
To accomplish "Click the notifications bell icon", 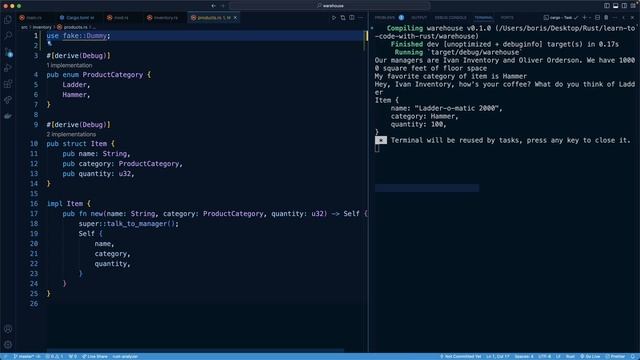I will pyautogui.click(x=633, y=356).
